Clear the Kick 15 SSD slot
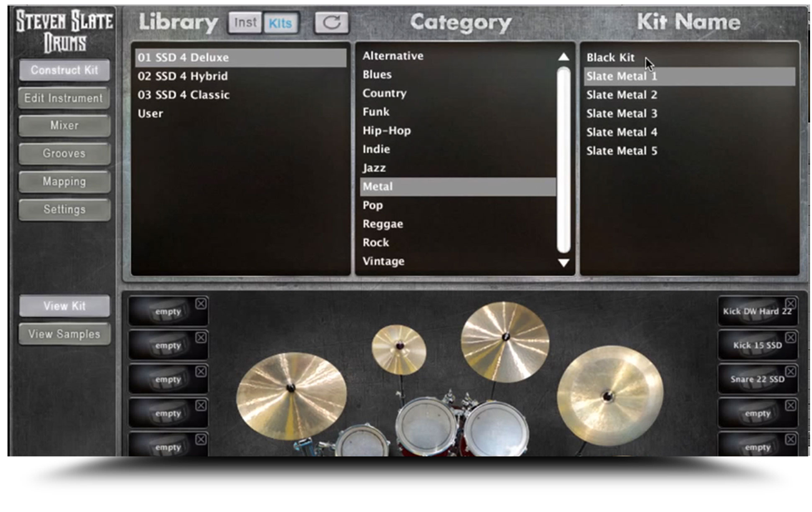The width and height of the screenshot is (812, 512). click(x=791, y=337)
